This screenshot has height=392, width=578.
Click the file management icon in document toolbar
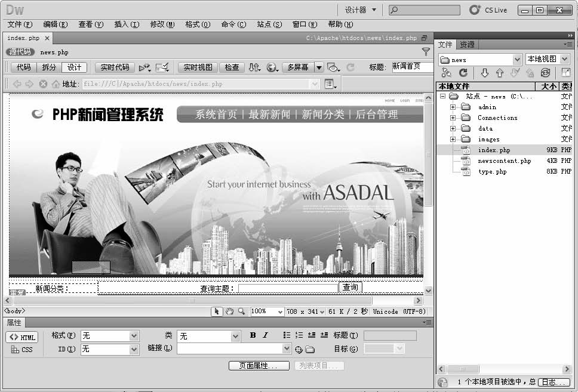(254, 67)
